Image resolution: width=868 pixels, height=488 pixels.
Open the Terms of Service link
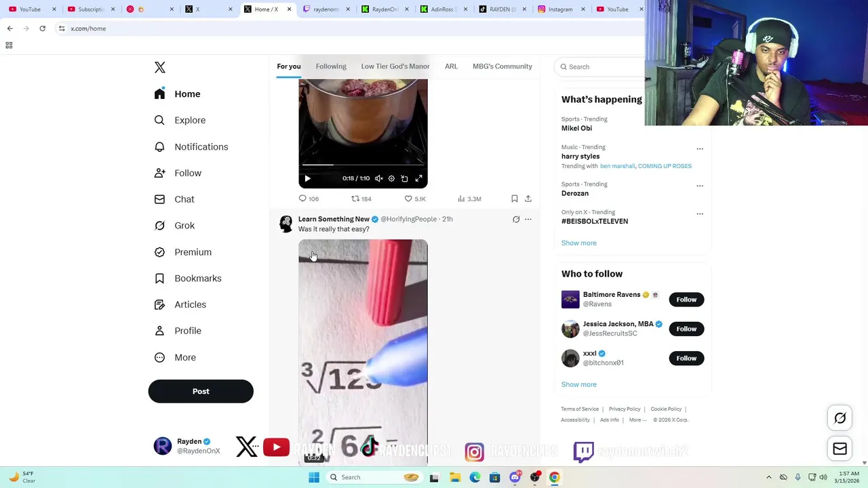580,409
